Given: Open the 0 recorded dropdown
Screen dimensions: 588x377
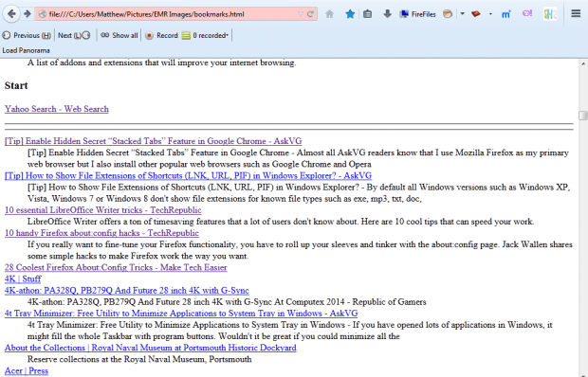Looking at the screenshot, I should pyautogui.click(x=205, y=35).
